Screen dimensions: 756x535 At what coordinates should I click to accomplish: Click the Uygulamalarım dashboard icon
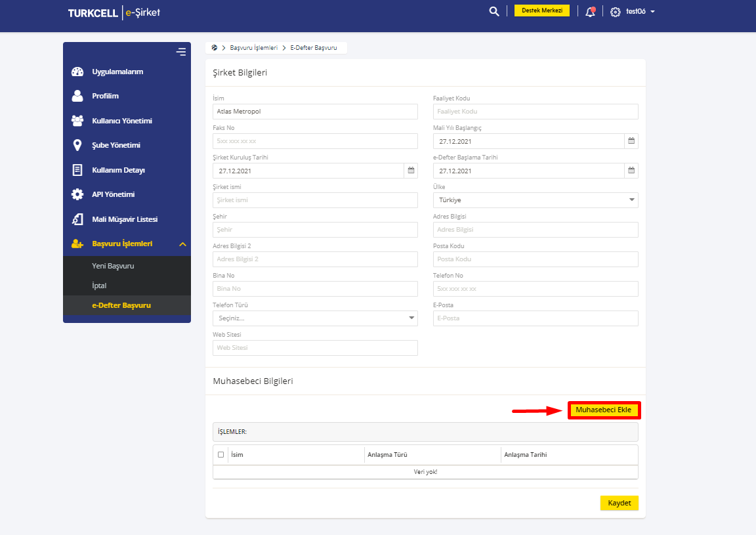pos(77,72)
